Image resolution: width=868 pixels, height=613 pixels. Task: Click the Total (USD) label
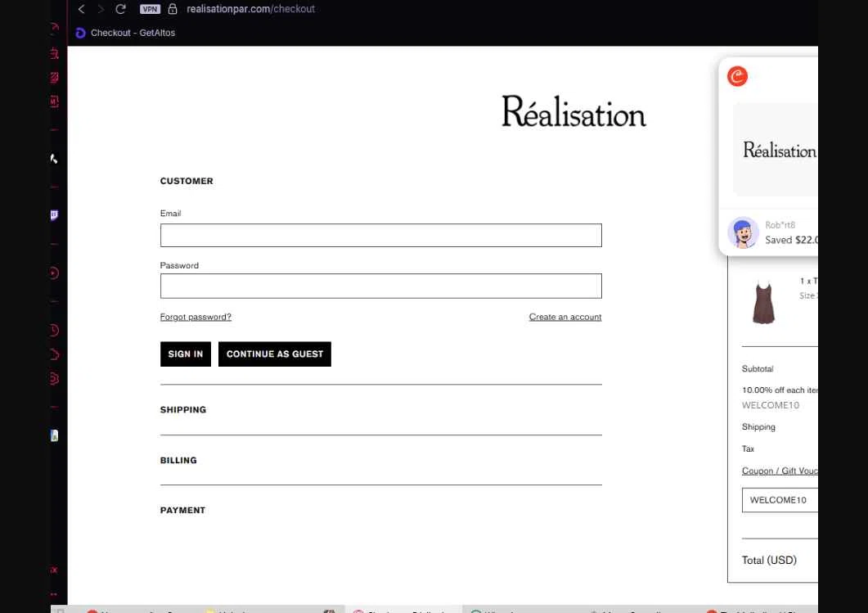point(769,560)
